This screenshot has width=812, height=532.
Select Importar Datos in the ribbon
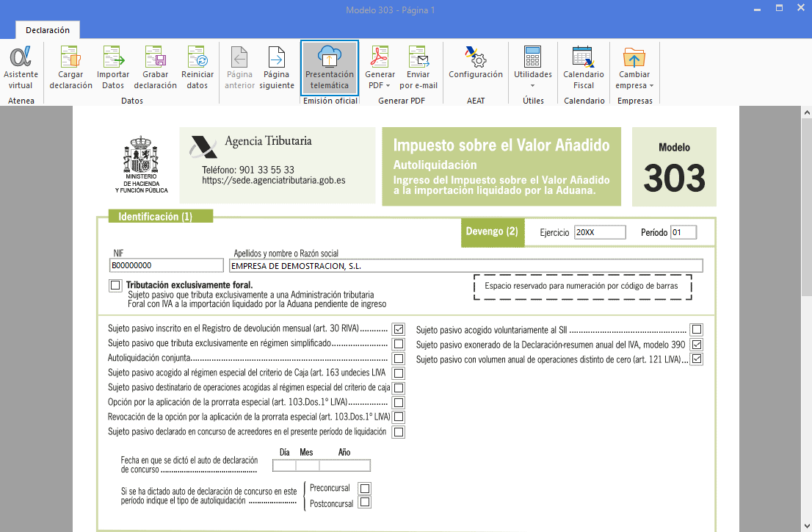tap(113, 68)
